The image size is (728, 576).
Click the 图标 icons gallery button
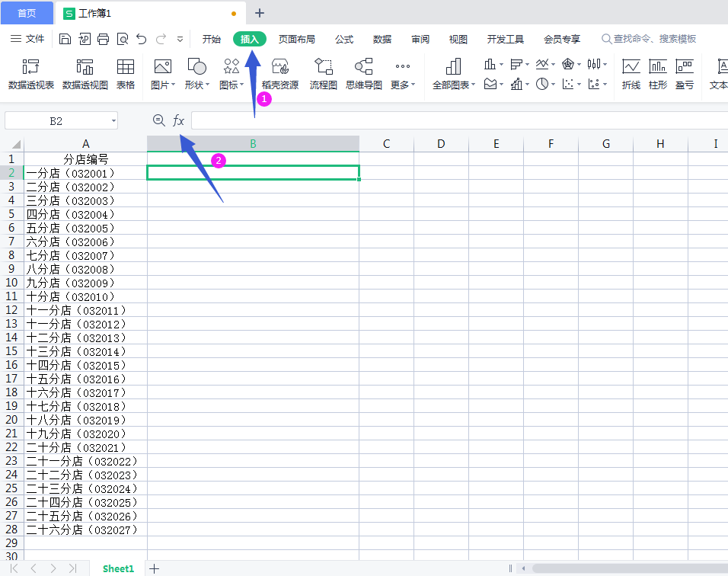(x=231, y=67)
